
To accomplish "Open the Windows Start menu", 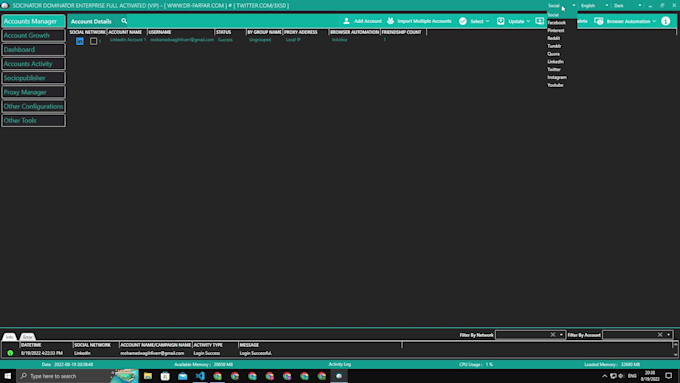I will [7, 376].
